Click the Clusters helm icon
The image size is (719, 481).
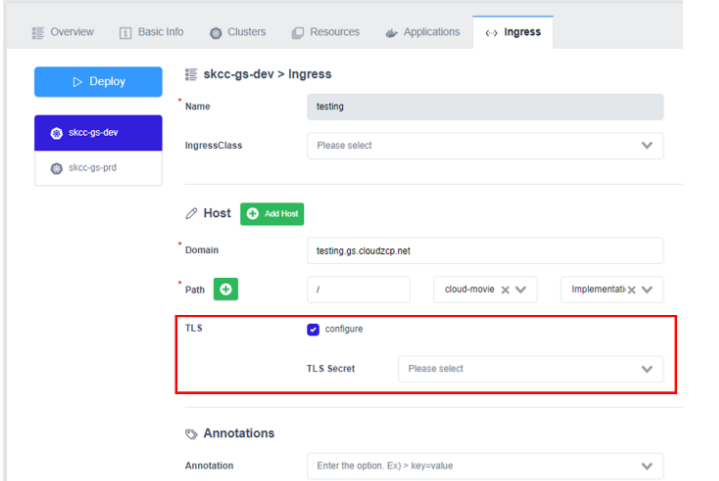(216, 33)
